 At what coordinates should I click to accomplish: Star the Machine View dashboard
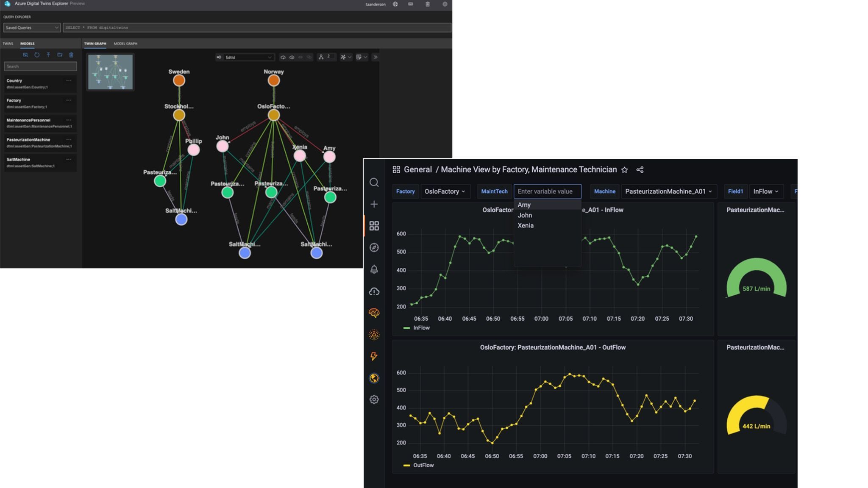pos(624,170)
